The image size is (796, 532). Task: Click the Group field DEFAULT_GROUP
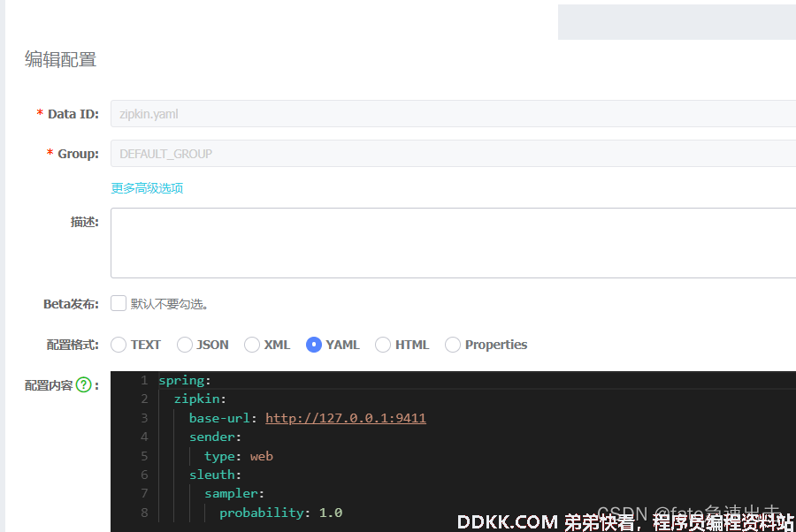[x=453, y=153]
